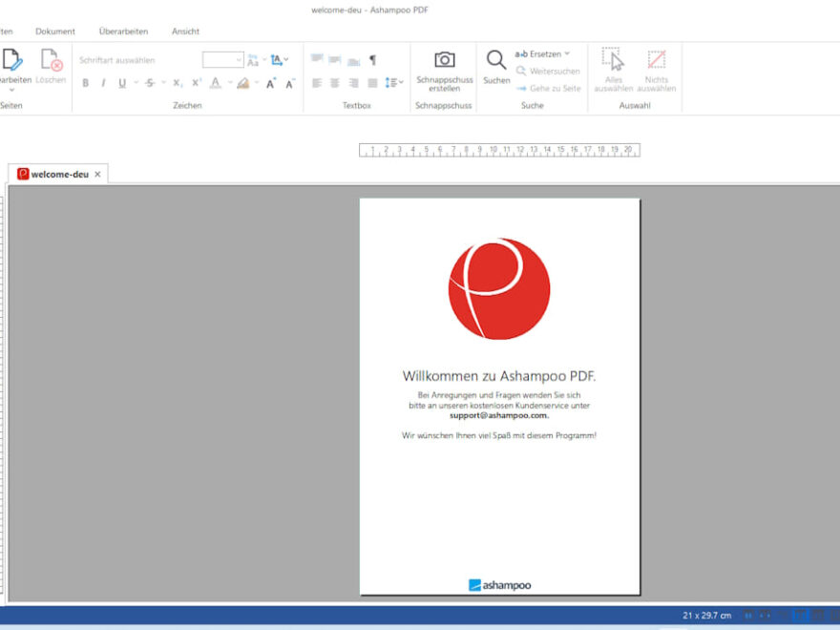This screenshot has height=630, width=840.
Task: Apply strikethrough formatting
Action: [x=149, y=82]
